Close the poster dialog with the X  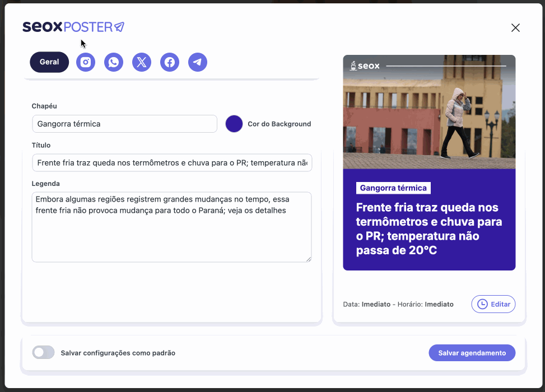515,28
